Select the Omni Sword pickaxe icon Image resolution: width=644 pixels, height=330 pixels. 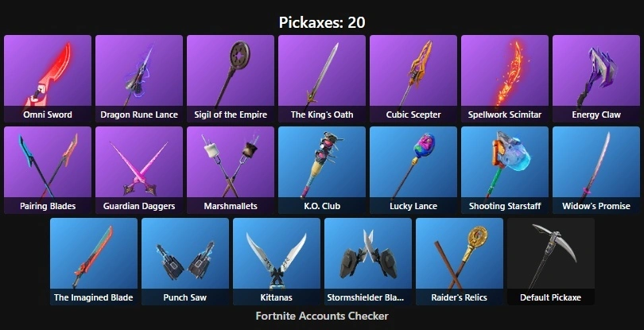point(48,79)
